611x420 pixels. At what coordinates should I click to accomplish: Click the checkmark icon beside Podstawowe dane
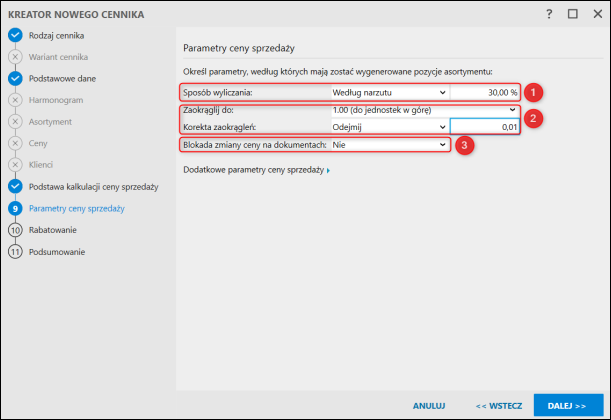click(15, 77)
